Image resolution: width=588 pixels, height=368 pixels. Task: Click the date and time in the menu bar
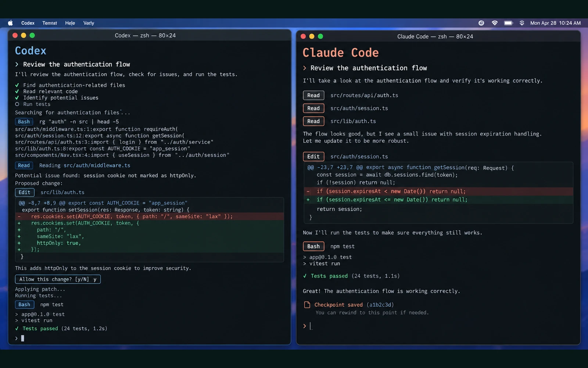click(x=555, y=23)
